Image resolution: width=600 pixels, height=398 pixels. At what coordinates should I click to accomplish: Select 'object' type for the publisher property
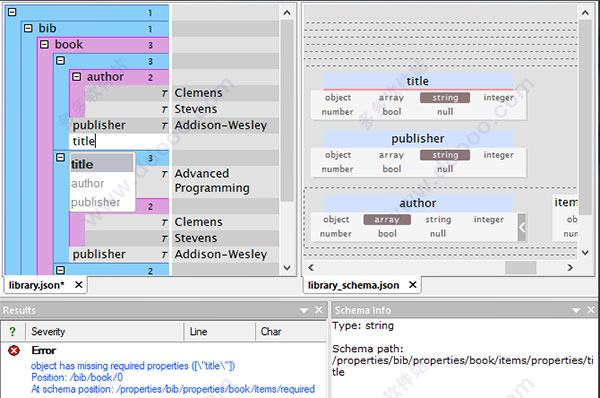coord(338,155)
